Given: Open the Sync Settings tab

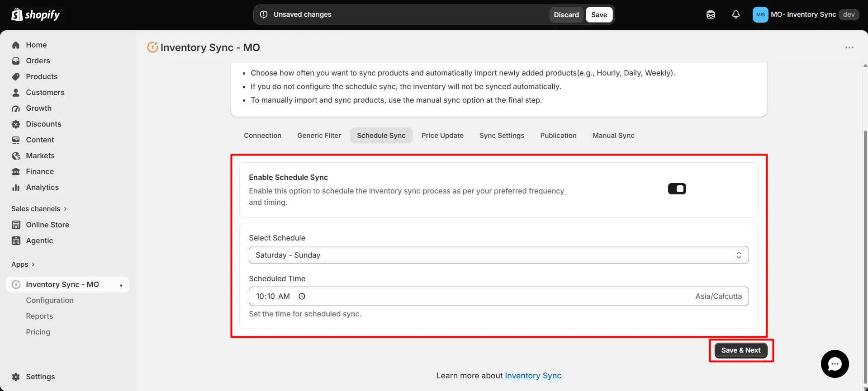Looking at the screenshot, I should [x=502, y=136].
